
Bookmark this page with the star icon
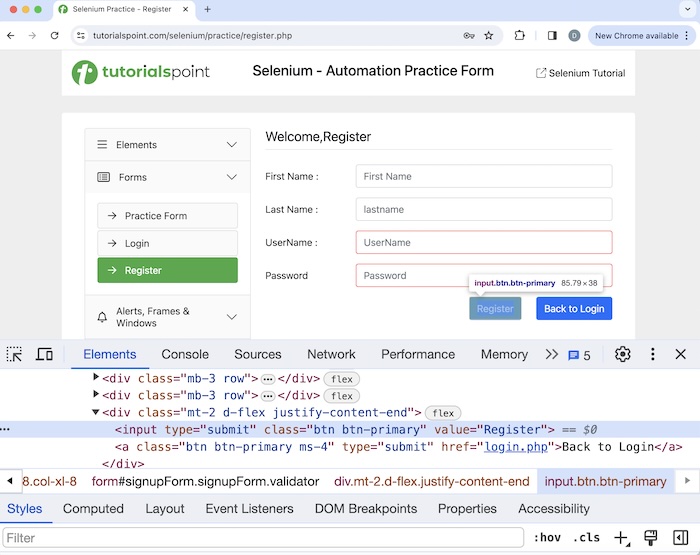(489, 35)
